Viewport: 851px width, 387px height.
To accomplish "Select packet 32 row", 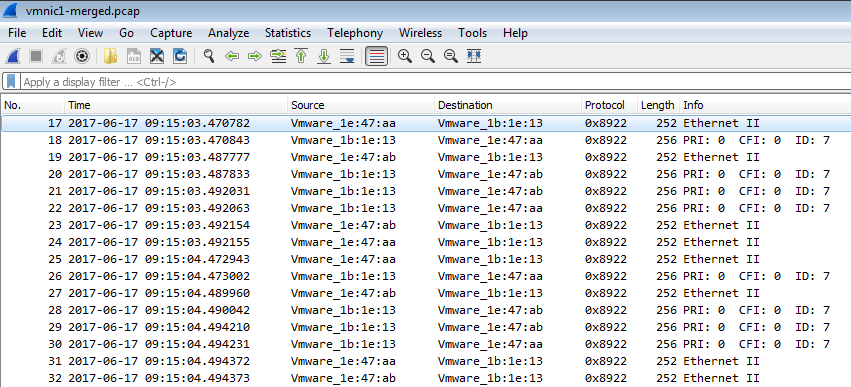I will pyautogui.click(x=426, y=378).
